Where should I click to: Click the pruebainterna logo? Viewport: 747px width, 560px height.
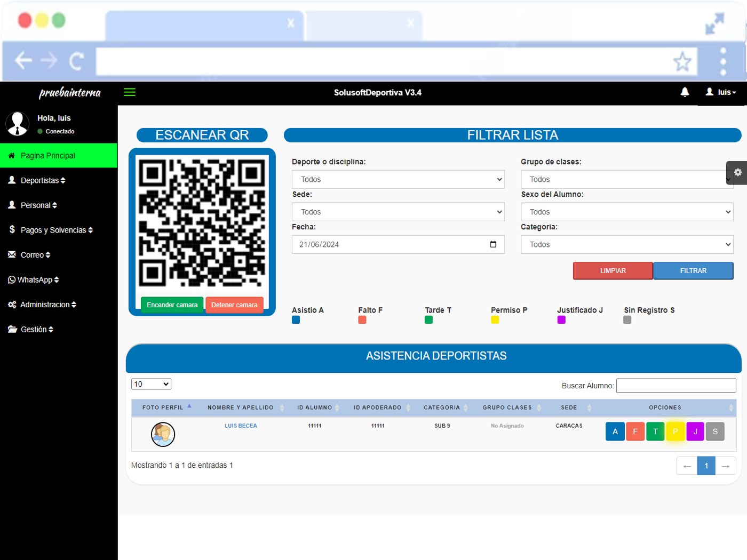tap(70, 93)
